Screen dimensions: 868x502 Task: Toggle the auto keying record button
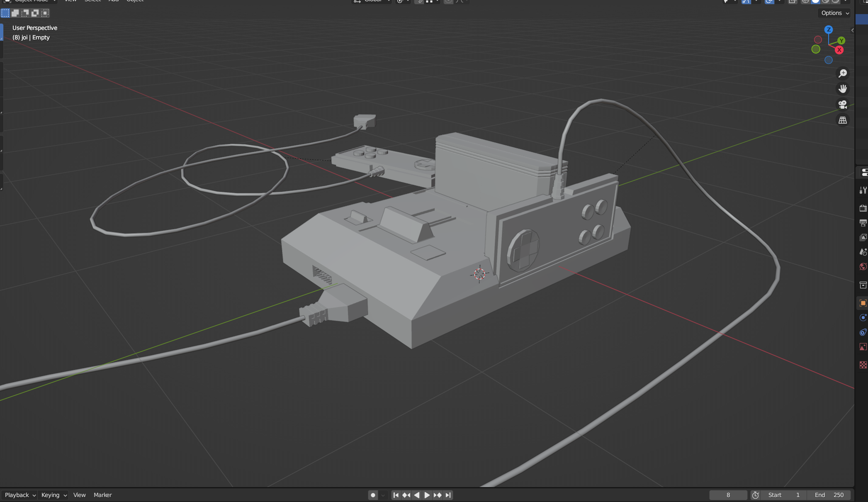coord(373,495)
